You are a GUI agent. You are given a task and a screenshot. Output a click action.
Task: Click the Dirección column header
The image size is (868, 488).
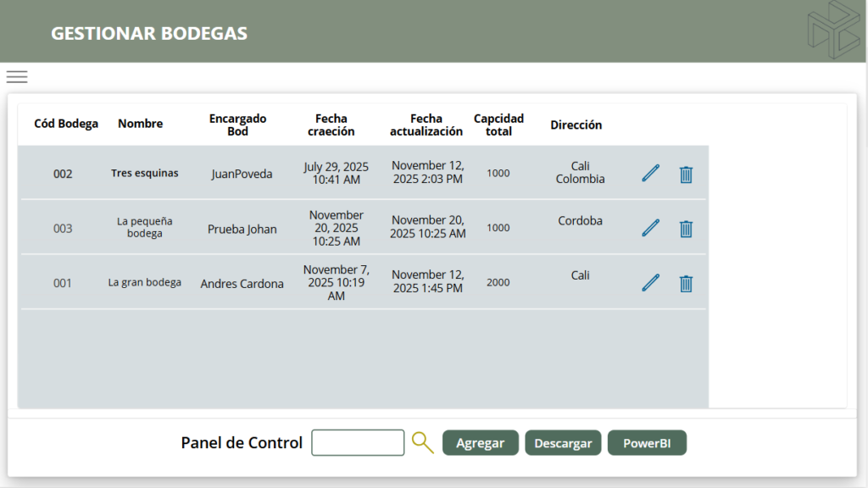tap(576, 125)
